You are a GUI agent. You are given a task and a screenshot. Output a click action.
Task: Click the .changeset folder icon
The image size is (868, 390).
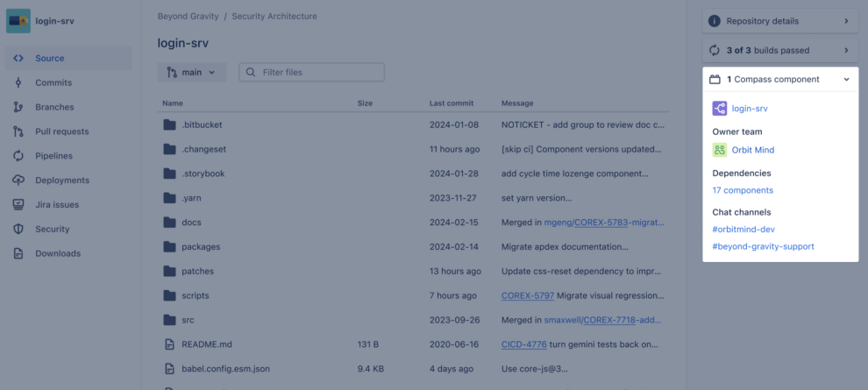coord(169,149)
